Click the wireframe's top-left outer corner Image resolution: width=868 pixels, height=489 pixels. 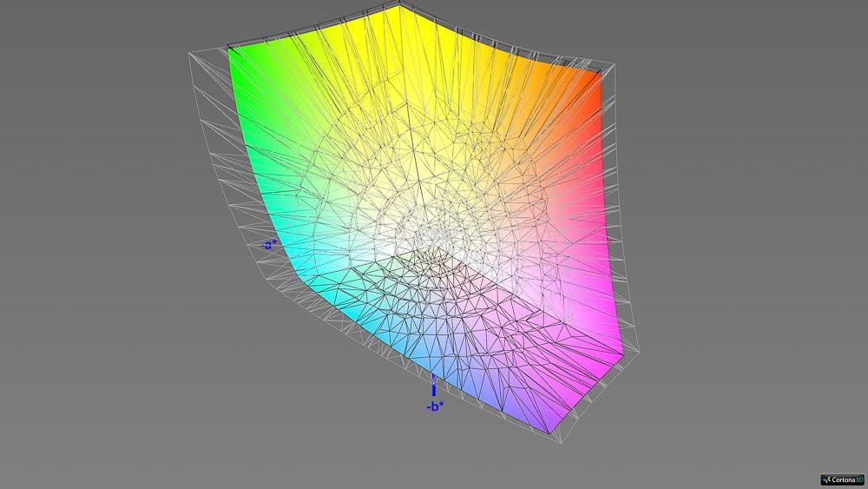(190, 54)
